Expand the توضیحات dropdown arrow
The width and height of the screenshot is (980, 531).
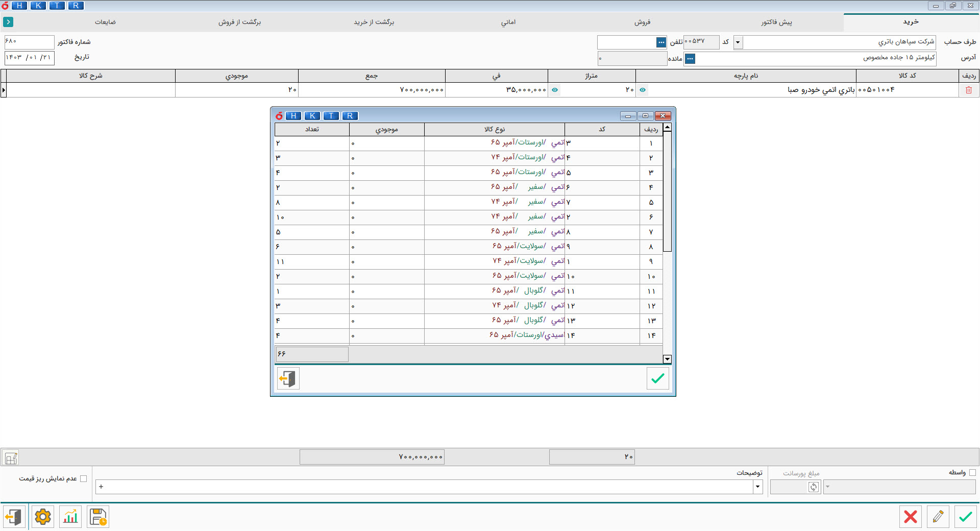coord(757,487)
